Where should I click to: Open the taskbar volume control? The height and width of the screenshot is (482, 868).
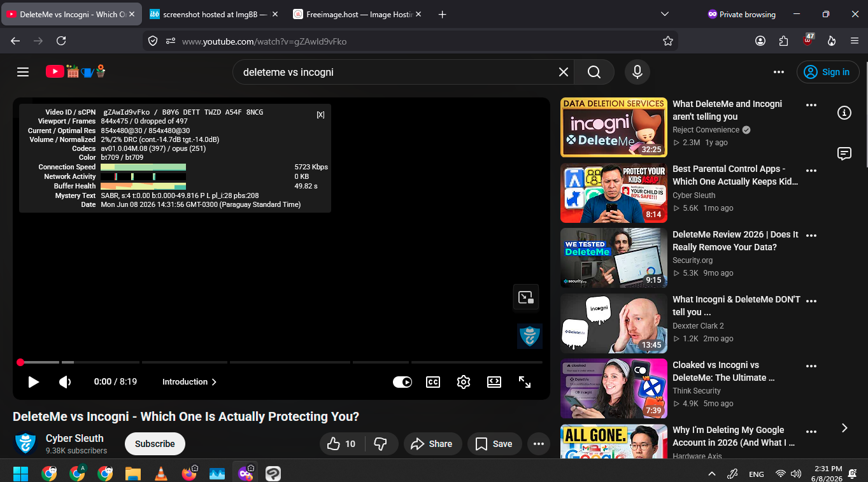[x=796, y=474]
